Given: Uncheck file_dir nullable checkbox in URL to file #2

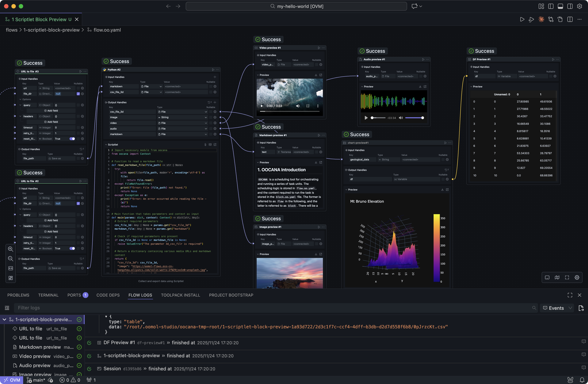Looking at the screenshot, I should 78,203.
